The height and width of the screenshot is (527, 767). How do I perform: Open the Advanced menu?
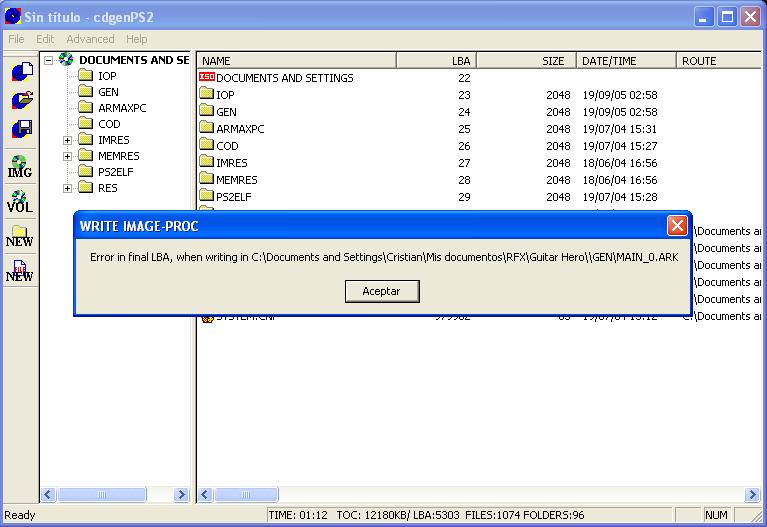pyautogui.click(x=90, y=39)
